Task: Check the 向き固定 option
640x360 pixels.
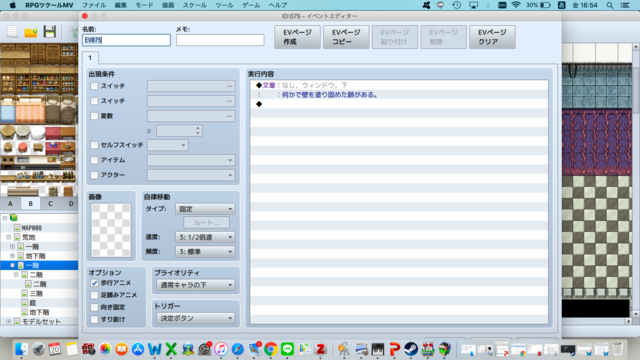Action: tap(94, 307)
